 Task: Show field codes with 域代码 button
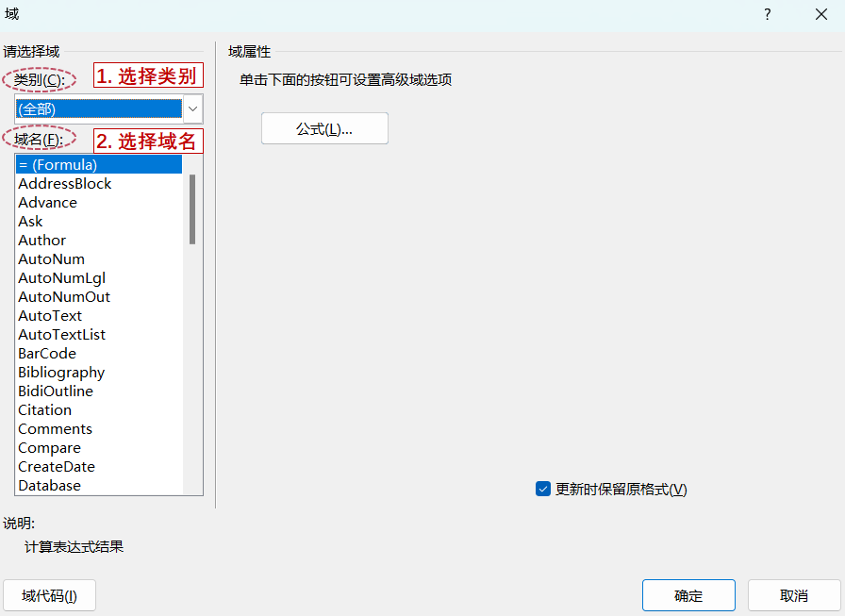[50, 595]
